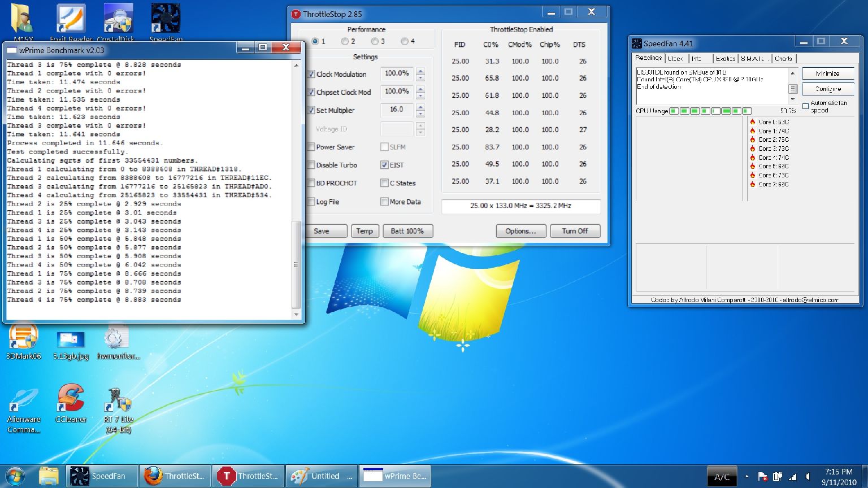Open the CrystalDisk desktop icon
Image resolution: width=868 pixels, height=488 pixels.
click(x=118, y=23)
